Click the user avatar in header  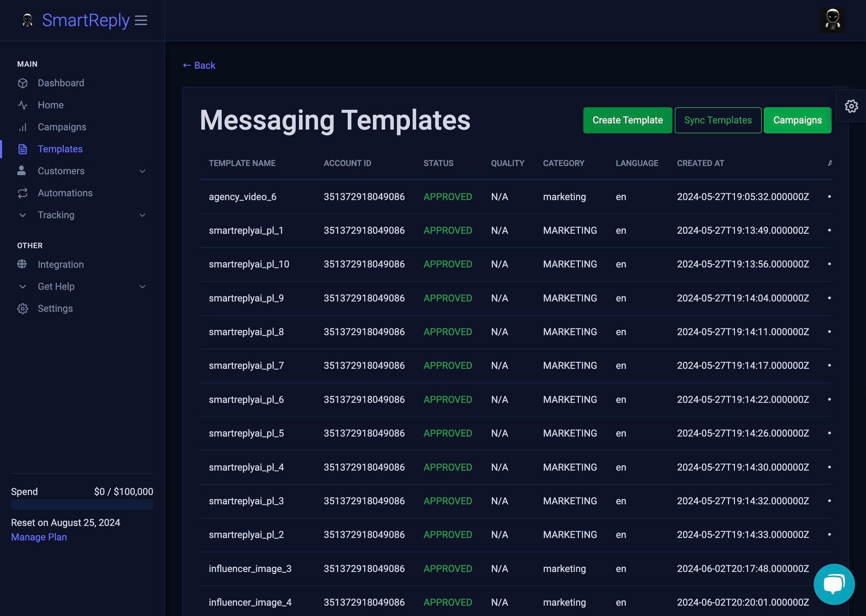pyautogui.click(x=833, y=20)
